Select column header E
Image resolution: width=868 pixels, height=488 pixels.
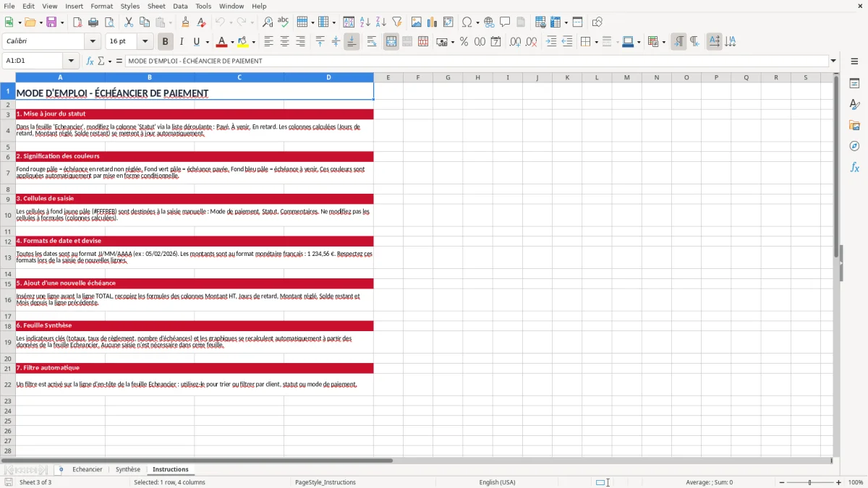point(388,77)
